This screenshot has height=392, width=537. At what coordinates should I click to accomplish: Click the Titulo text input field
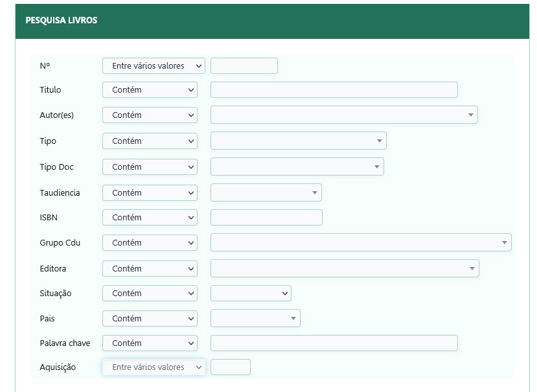coord(334,90)
